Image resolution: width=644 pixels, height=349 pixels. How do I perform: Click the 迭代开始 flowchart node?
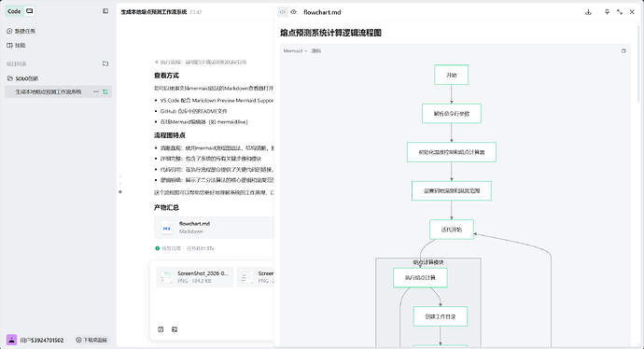pos(452,230)
